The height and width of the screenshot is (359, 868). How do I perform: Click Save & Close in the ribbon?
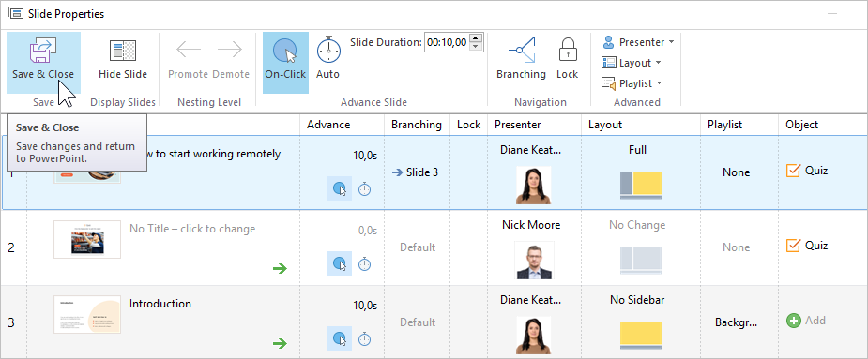[43, 63]
